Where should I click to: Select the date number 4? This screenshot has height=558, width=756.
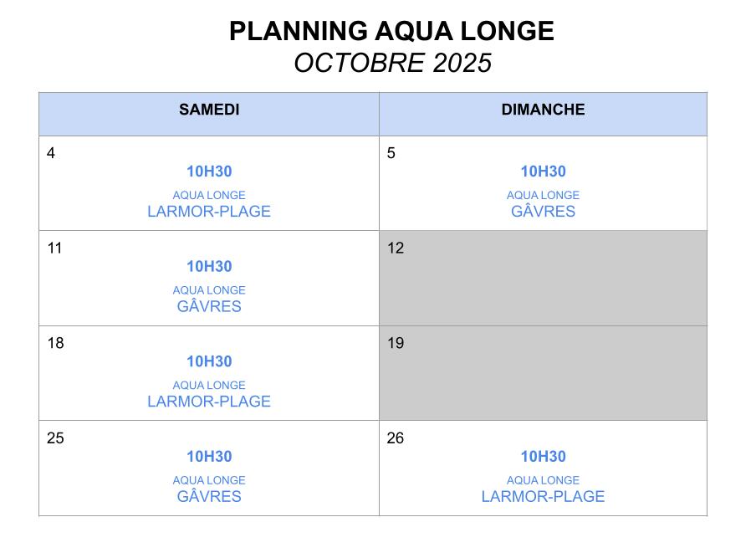[52, 153]
